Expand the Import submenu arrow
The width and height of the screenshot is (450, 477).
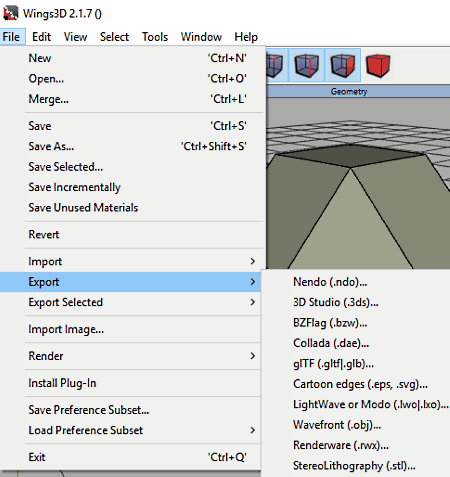pyautogui.click(x=253, y=261)
